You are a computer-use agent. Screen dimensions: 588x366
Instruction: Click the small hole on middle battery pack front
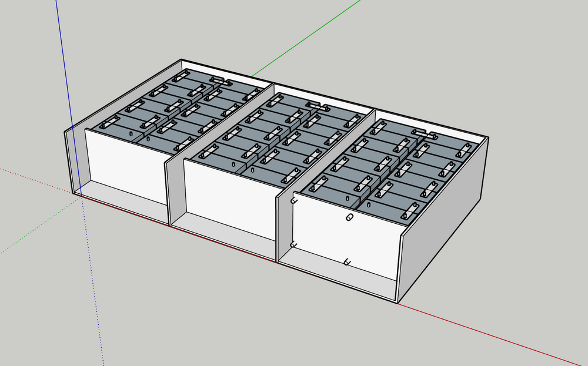(x=233, y=166)
